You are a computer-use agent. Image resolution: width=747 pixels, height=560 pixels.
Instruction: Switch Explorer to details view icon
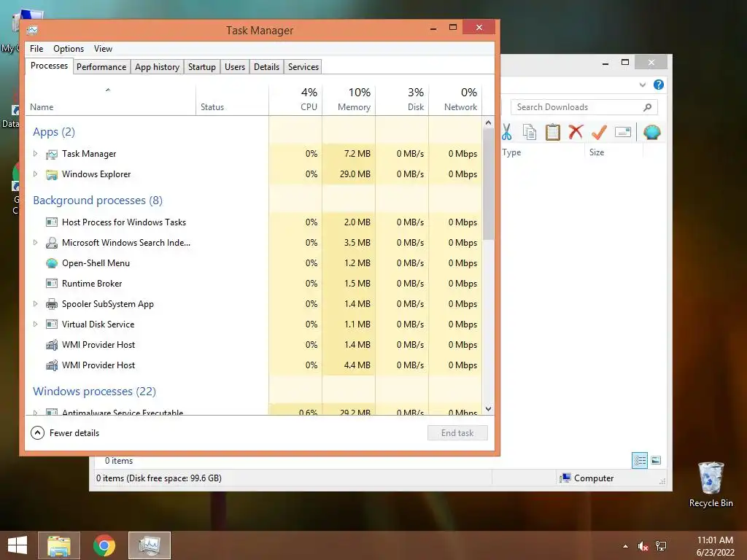click(640, 460)
